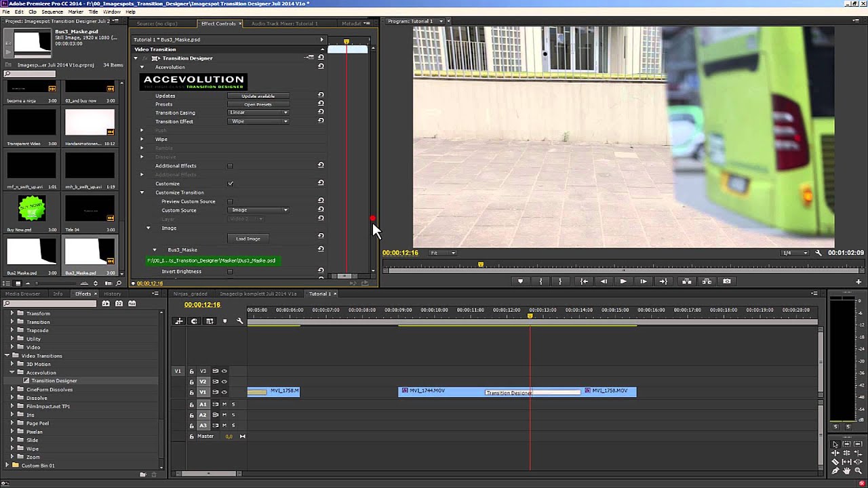Open Program monitor Fit zoom dropdown

443,253
